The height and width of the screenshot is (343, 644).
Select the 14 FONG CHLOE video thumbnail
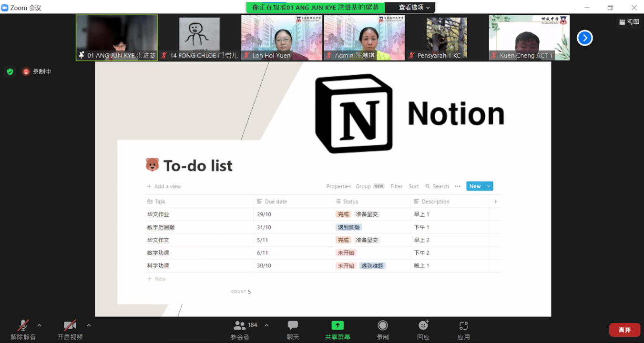[x=199, y=37]
